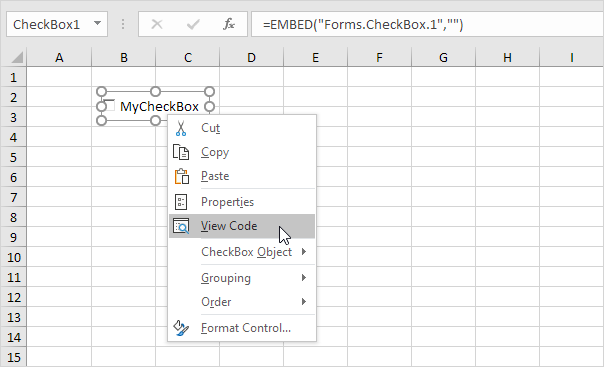This screenshot has width=604, height=367.
Task: Select column D header
Action: click(x=252, y=58)
